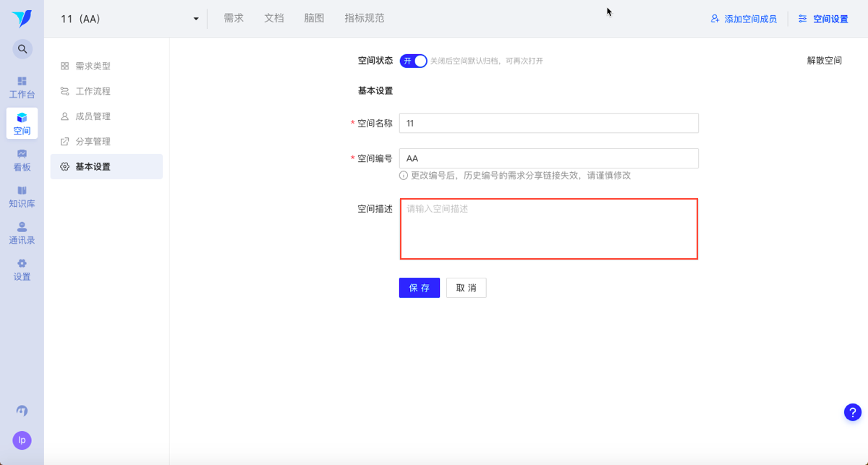The height and width of the screenshot is (465, 868).
Task: Click 添加空间成员 link
Action: click(744, 19)
